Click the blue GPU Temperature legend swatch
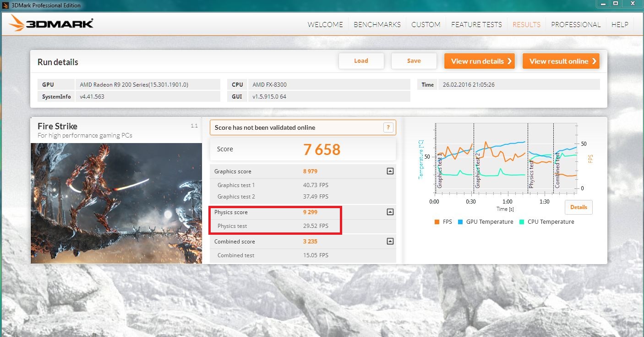 (460, 222)
